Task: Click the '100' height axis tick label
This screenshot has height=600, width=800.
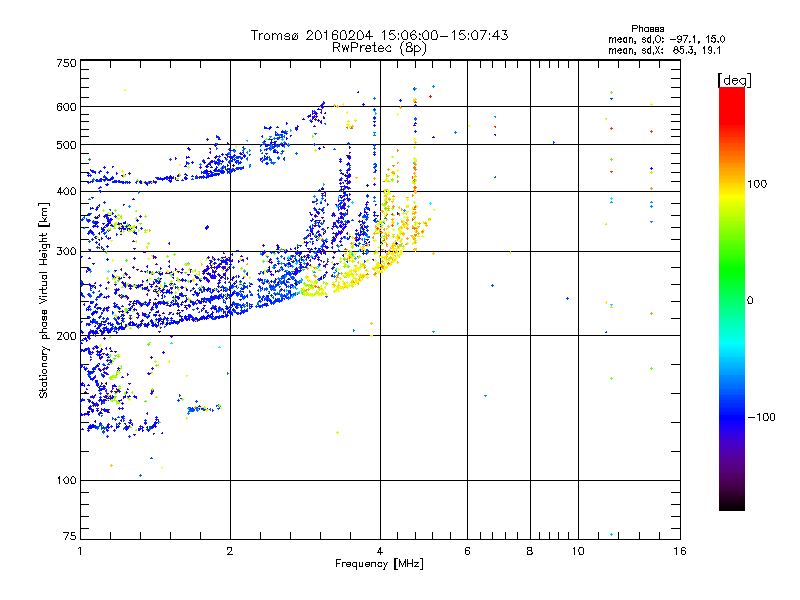Action: tap(66, 481)
